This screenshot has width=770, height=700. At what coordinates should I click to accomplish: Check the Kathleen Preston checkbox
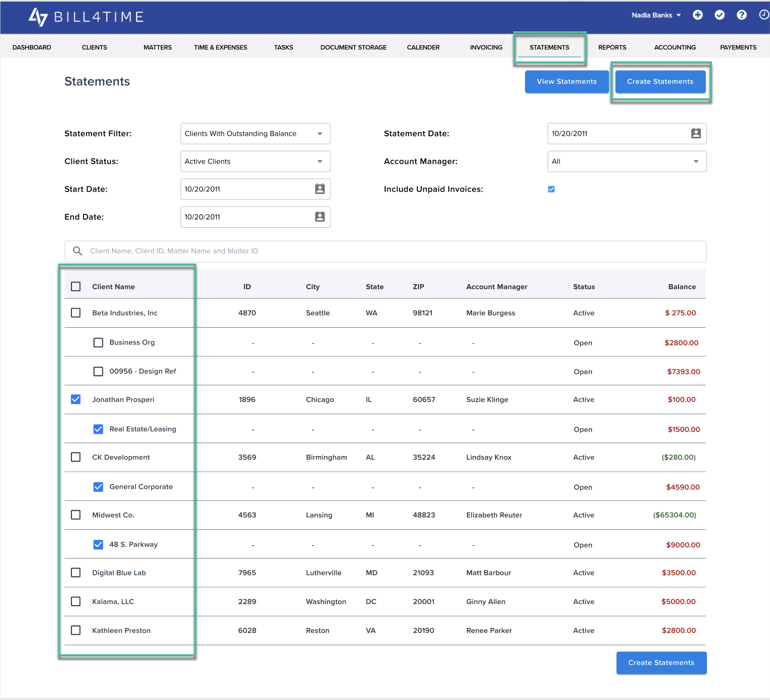click(76, 631)
